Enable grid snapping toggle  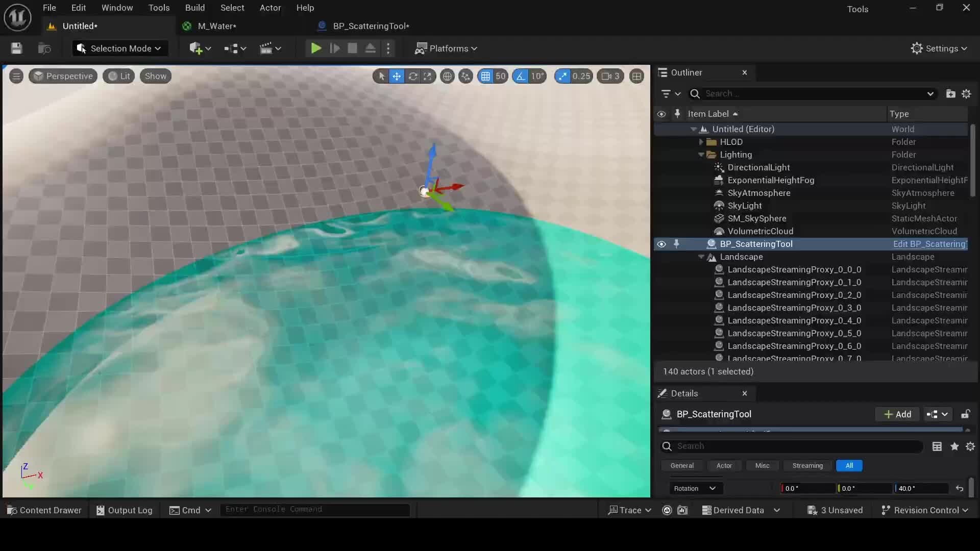click(486, 76)
